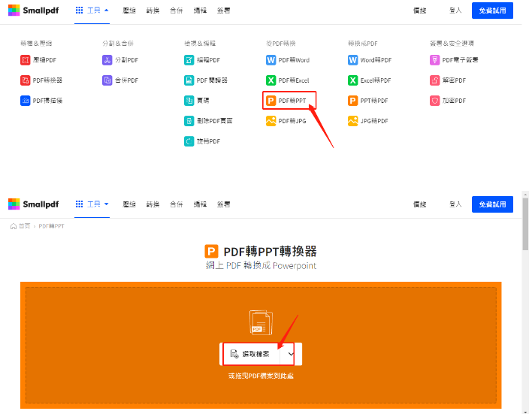
Task: Click the 網上 PDF 轉換成 Powerpoint subtitle
Action: point(261,265)
